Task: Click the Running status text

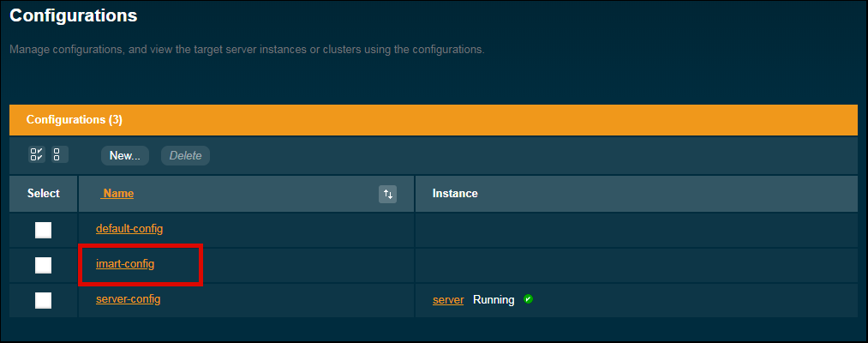Action: click(x=494, y=300)
